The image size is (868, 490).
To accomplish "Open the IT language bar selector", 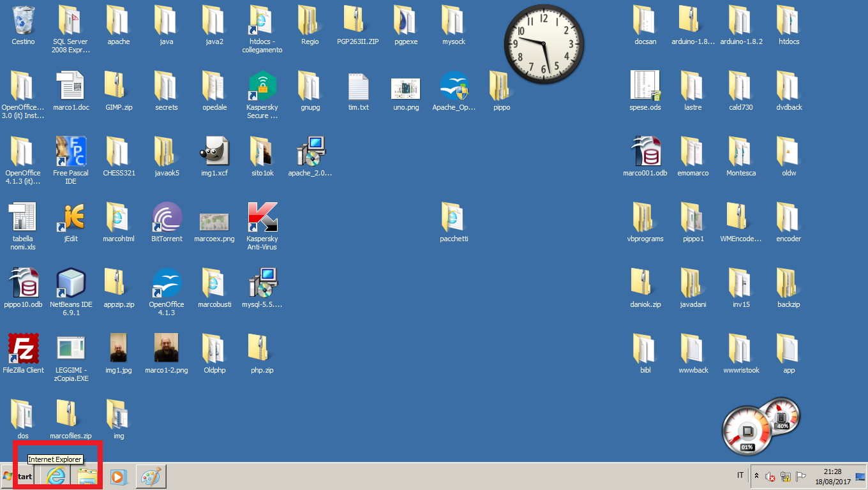I will [x=740, y=476].
